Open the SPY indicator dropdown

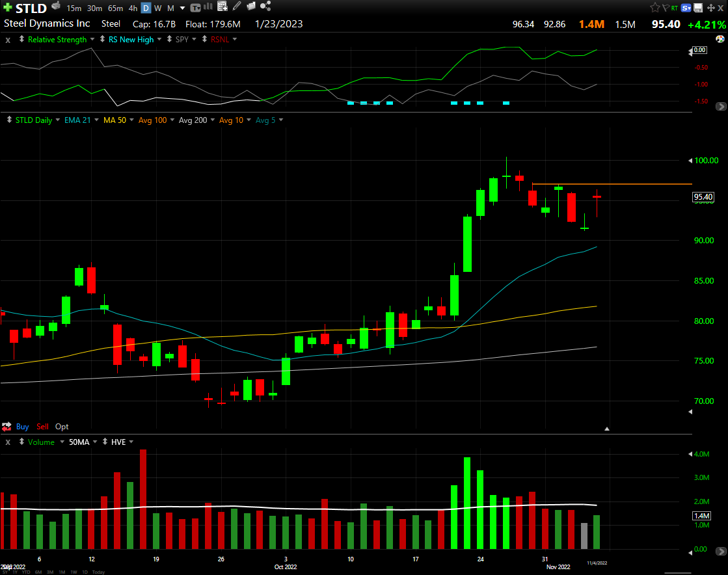point(194,40)
